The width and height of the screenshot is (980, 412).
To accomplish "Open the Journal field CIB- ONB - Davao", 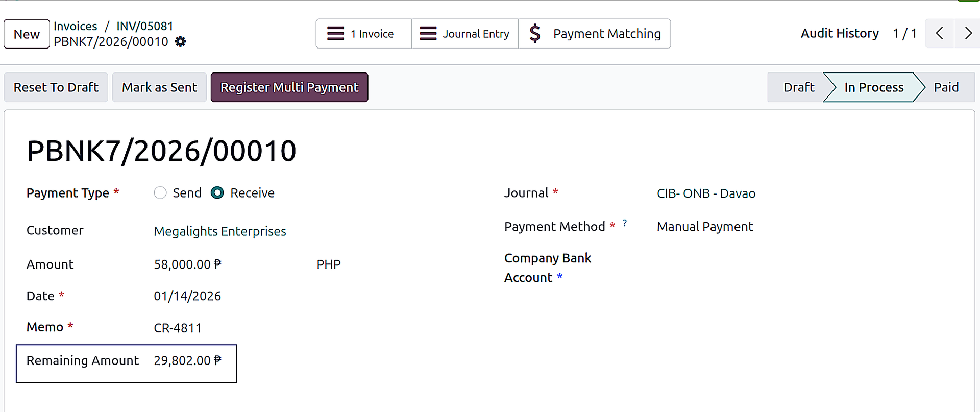I will (706, 194).
